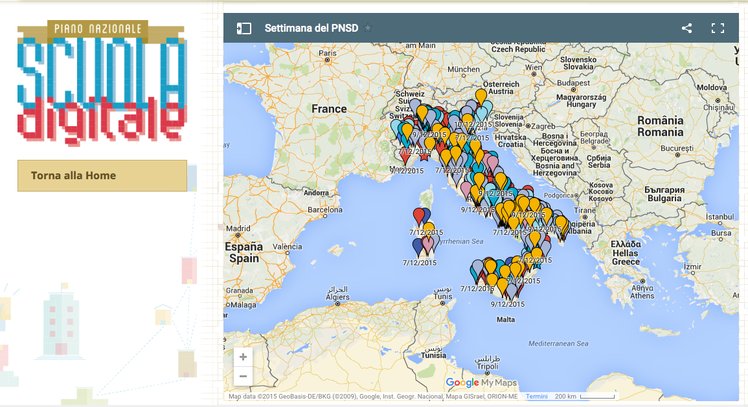The width and height of the screenshot is (748, 407).
Task: Open the Termini link on the map
Action: click(x=537, y=397)
